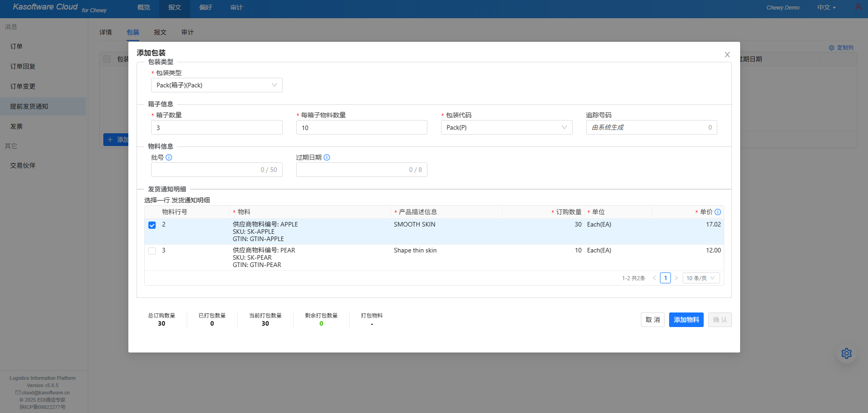Screen dimensions: 868x413
Task: Check the PEAR line item row 3
Action: pos(152,251)
